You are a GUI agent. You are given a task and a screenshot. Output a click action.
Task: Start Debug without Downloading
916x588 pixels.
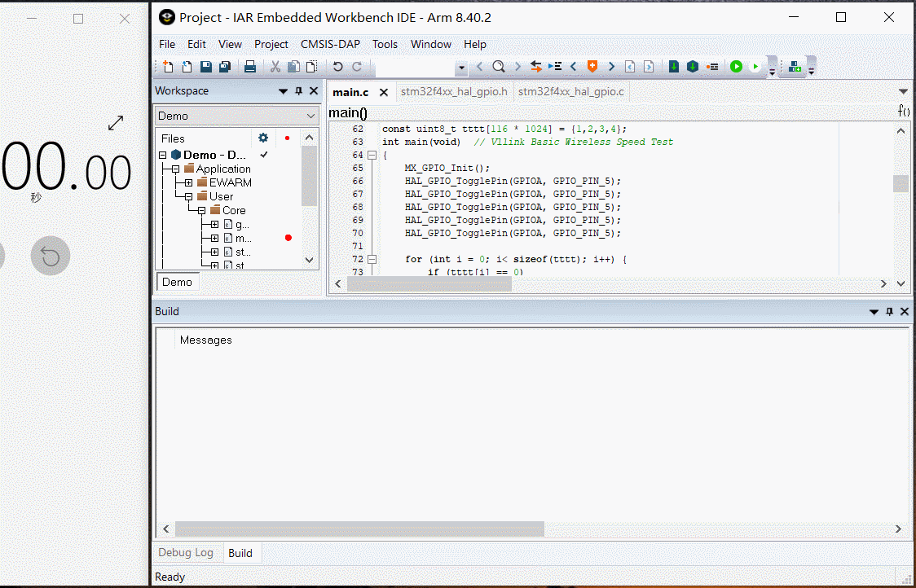point(755,67)
